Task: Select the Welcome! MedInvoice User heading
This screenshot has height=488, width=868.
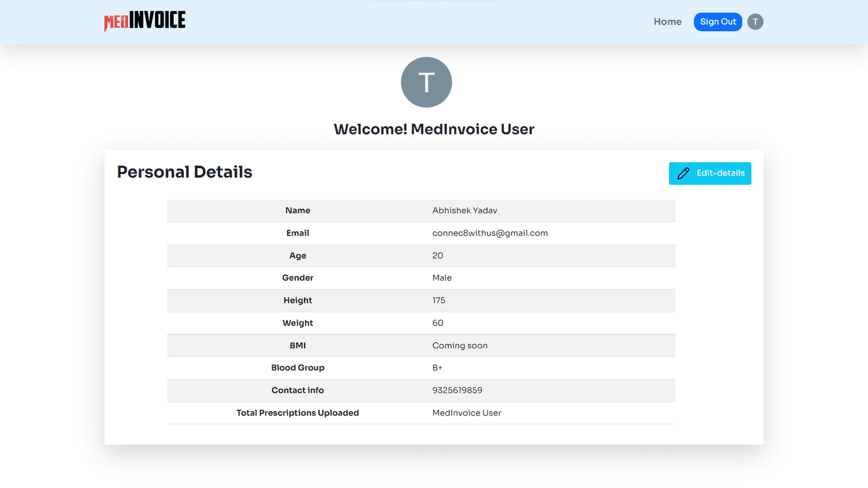Action: (434, 130)
